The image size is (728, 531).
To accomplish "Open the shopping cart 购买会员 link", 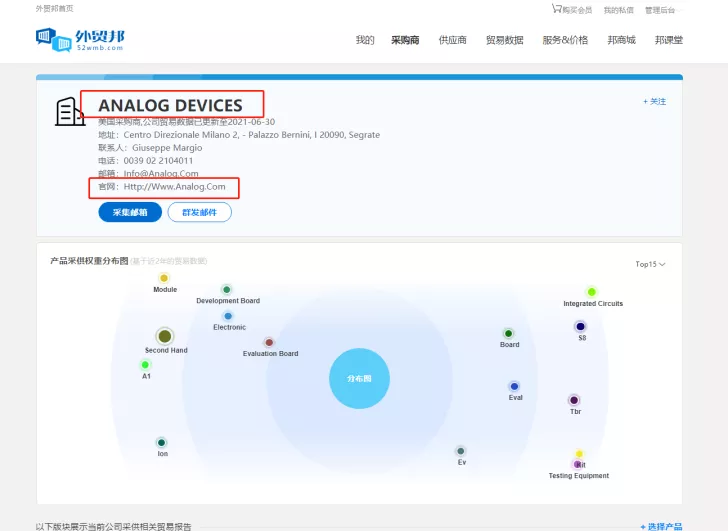I will (x=572, y=9).
